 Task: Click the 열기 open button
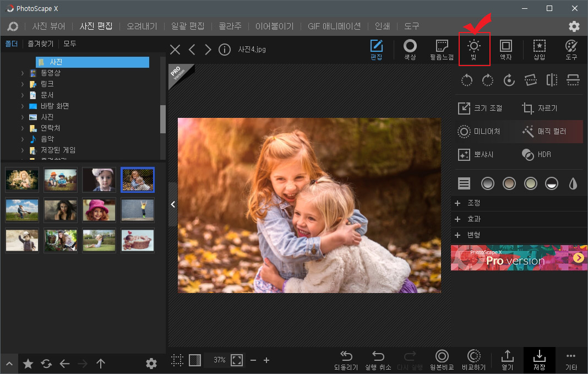pos(508,360)
